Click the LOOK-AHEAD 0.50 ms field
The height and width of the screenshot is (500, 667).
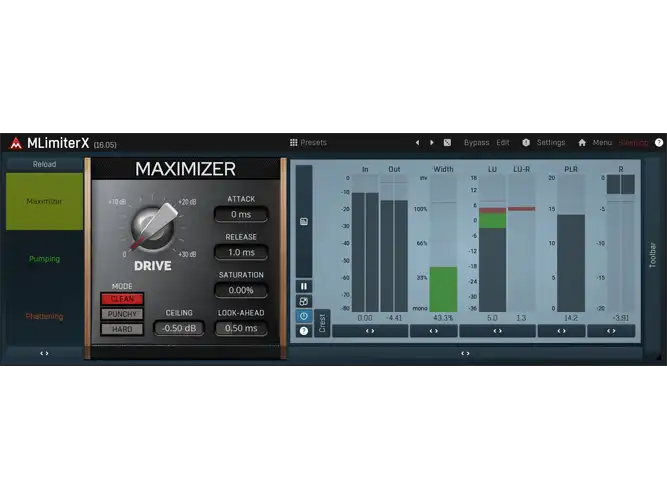241,328
